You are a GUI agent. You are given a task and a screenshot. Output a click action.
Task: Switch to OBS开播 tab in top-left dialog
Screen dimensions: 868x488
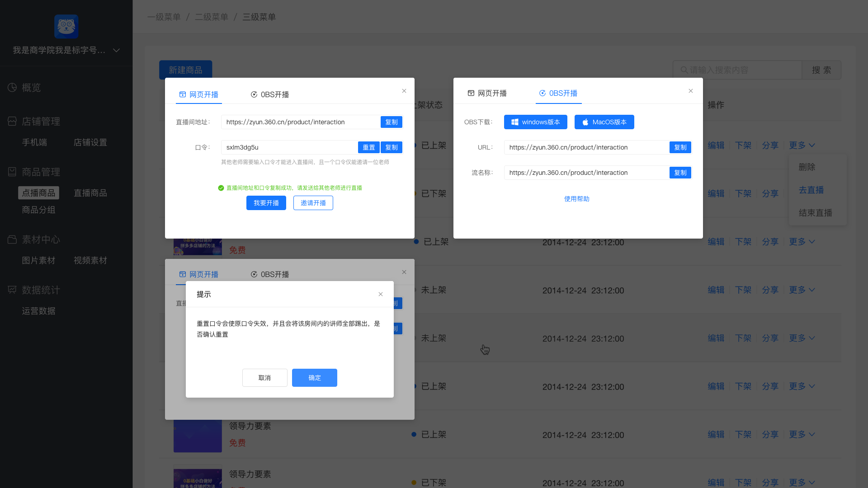point(270,94)
